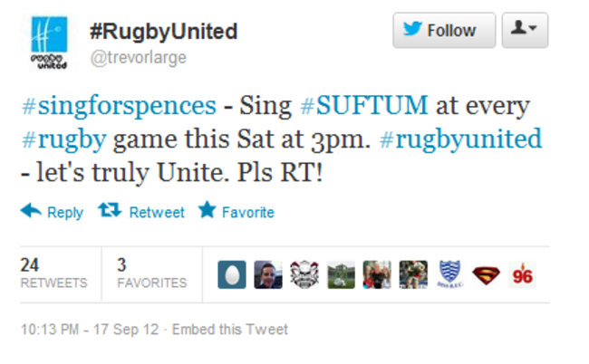589x364 pixels.
Task: Open the user actions dropdown menu
Action: [x=525, y=30]
